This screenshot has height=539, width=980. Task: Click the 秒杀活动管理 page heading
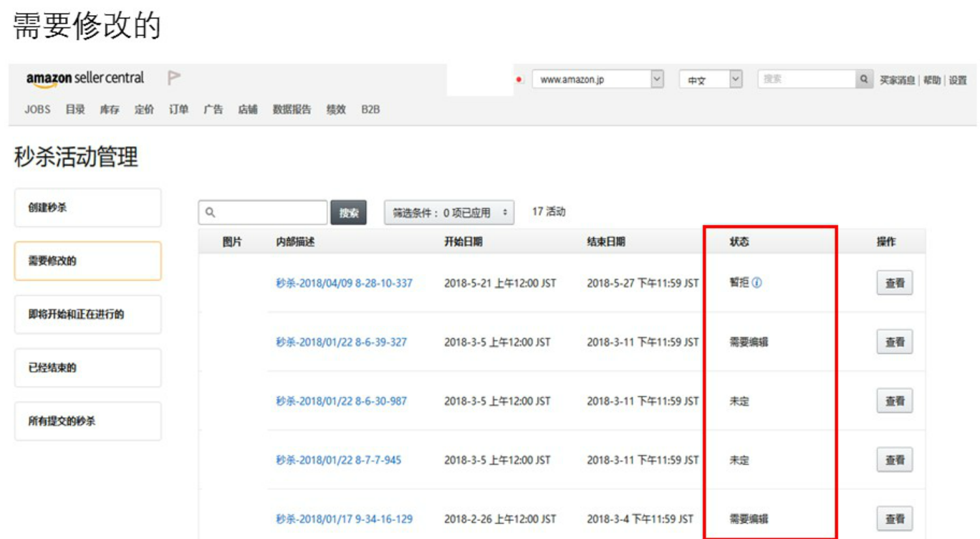76,156
